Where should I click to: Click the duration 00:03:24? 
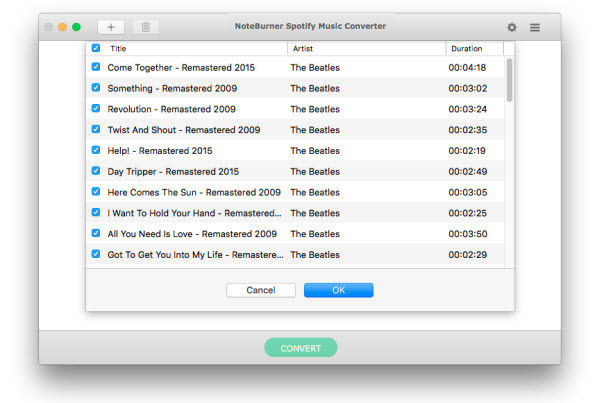pos(468,109)
